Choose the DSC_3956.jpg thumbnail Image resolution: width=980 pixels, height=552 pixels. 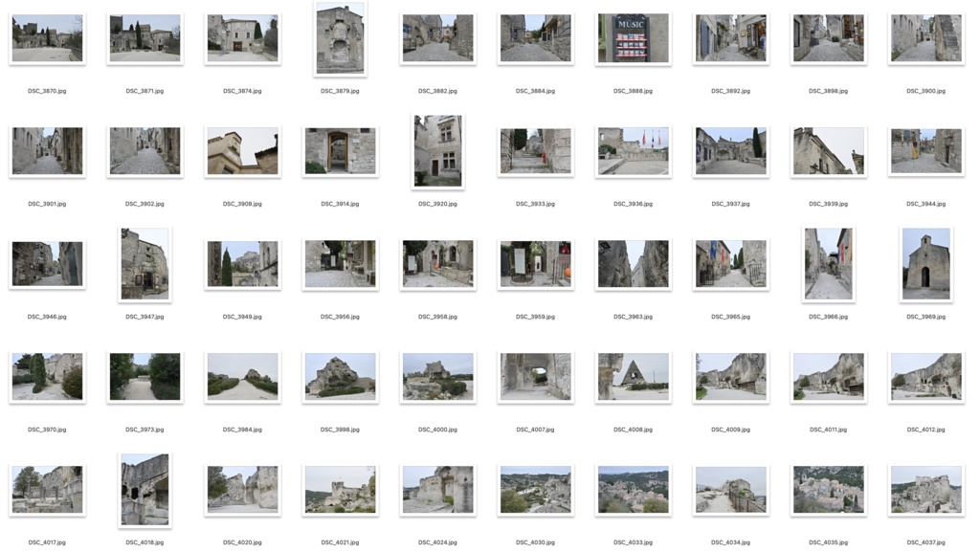point(340,263)
